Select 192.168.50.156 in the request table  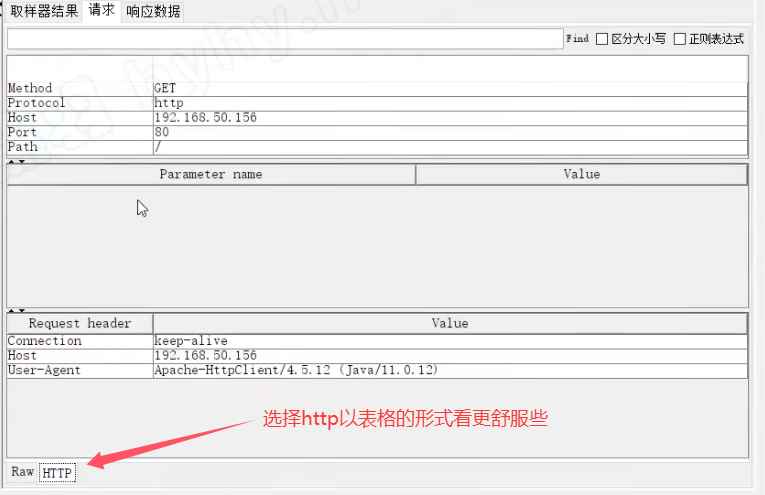click(x=450, y=118)
